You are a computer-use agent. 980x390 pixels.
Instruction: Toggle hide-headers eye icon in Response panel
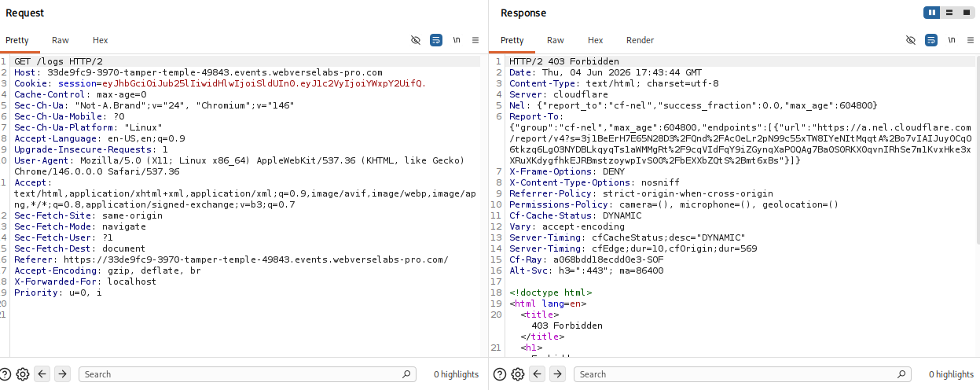(x=911, y=40)
